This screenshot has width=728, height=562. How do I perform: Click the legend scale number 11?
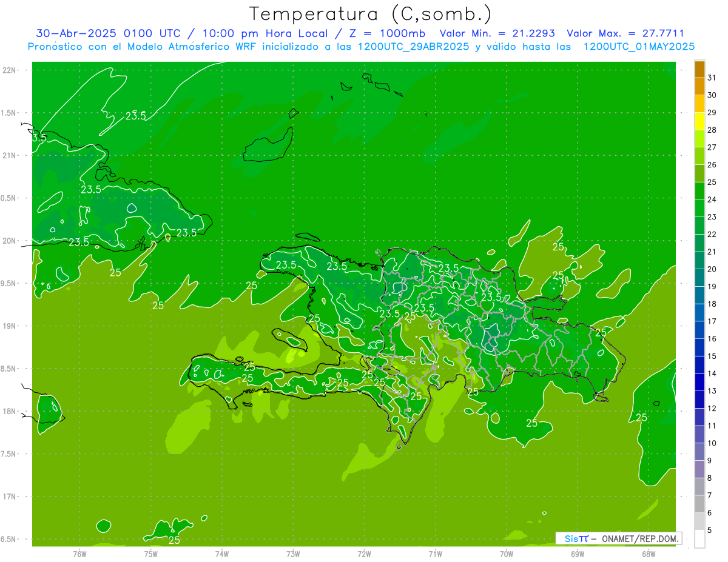712,426
